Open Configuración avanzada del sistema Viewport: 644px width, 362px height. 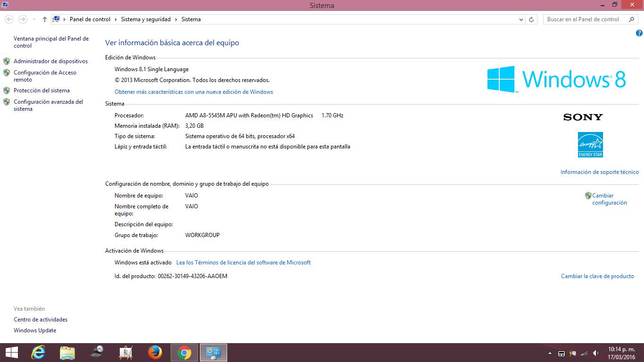(48, 105)
